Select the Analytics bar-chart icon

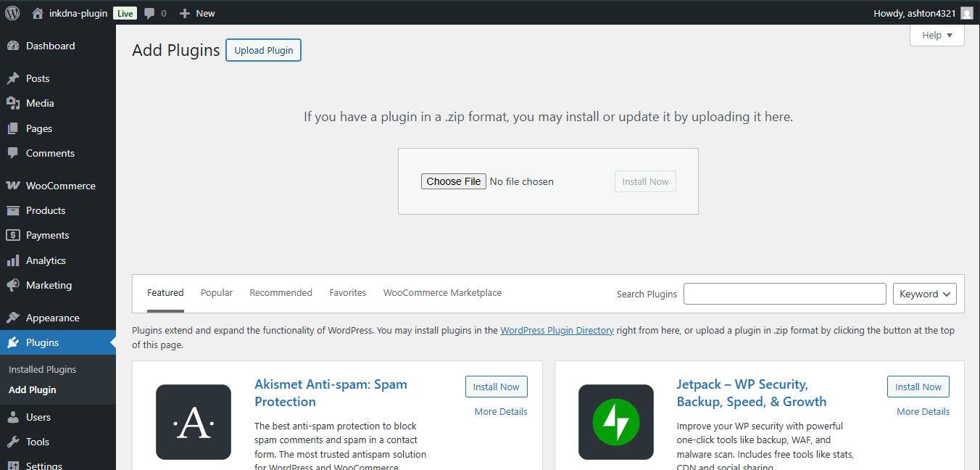pyautogui.click(x=14, y=260)
